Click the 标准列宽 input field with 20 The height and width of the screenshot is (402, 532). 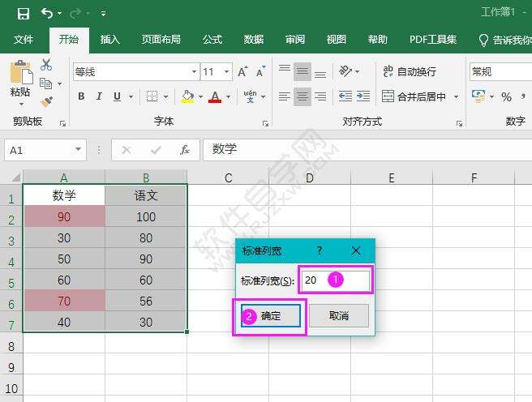pos(336,280)
